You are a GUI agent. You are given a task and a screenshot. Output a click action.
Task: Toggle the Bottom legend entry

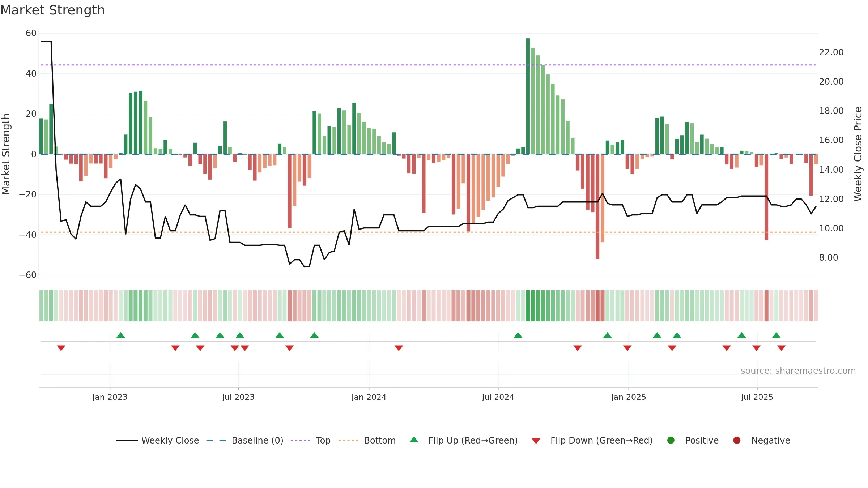pyautogui.click(x=367, y=440)
